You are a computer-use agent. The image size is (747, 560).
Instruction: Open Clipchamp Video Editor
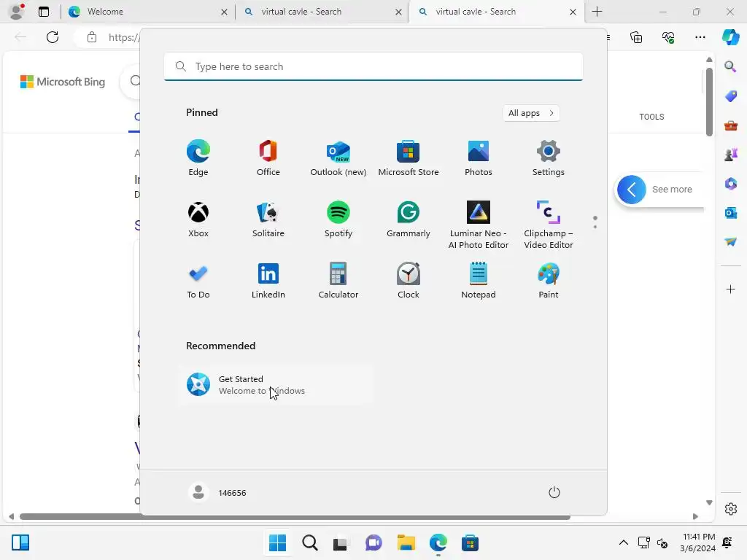coord(549,225)
